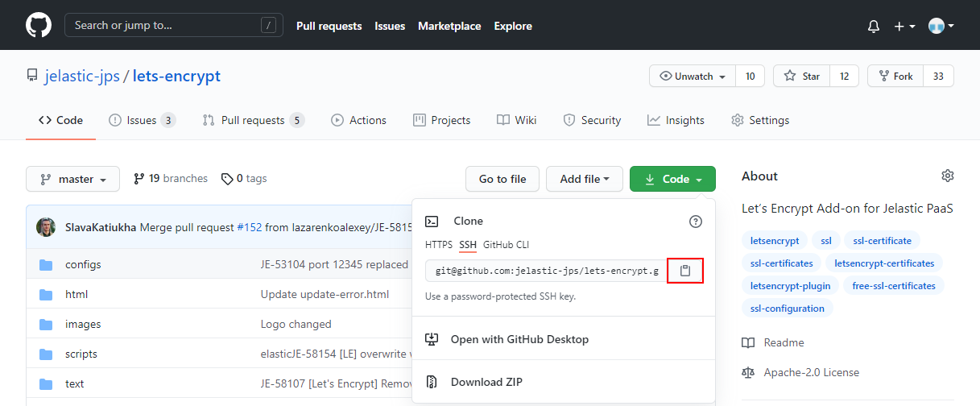Select the HTTPS clone option

pyautogui.click(x=439, y=245)
